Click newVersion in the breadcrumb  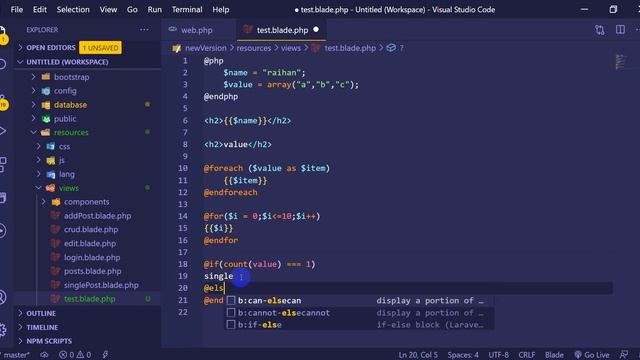(205, 48)
